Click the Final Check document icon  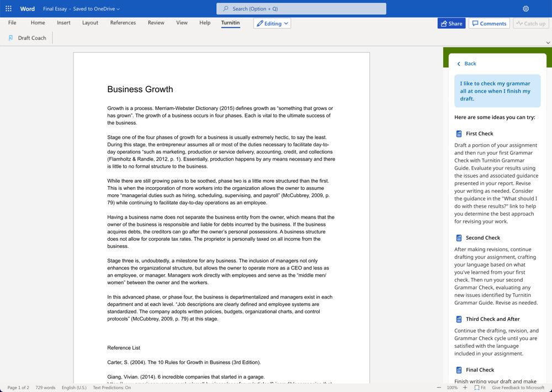click(x=459, y=370)
